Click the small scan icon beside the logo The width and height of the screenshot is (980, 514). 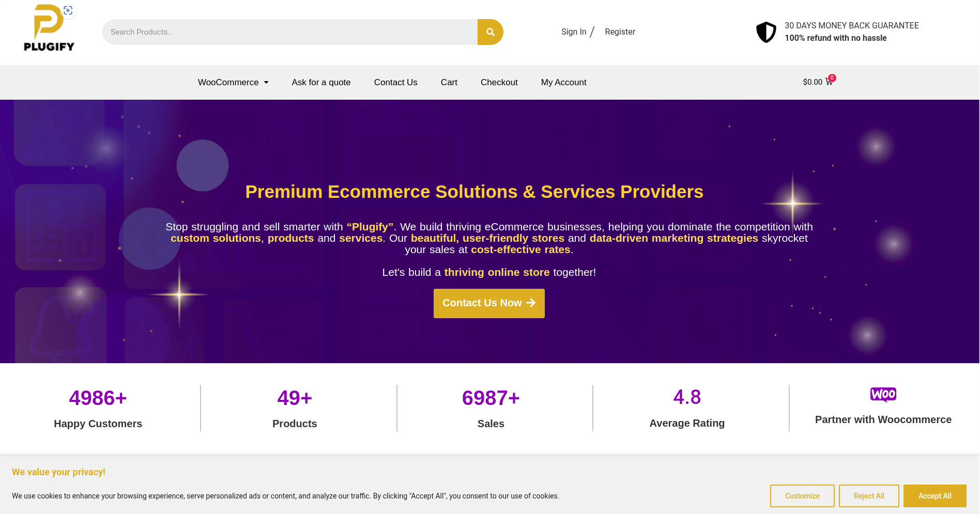(68, 10)
